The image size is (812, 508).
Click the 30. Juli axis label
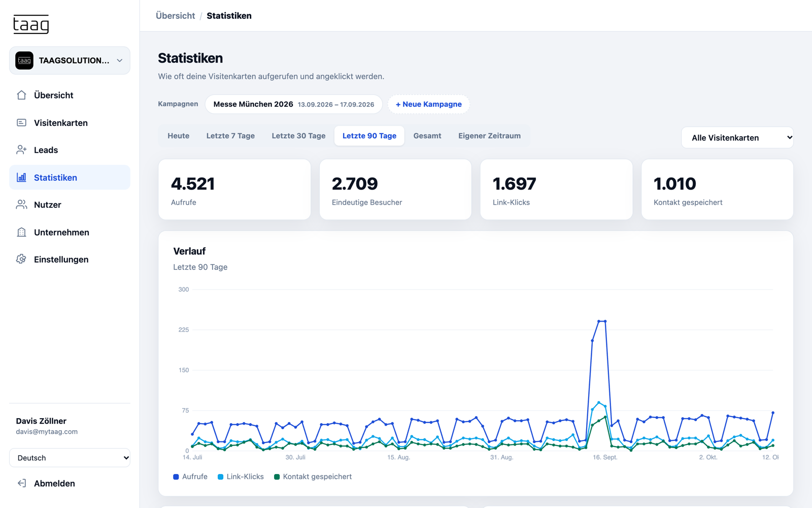(x=295, y=457)
